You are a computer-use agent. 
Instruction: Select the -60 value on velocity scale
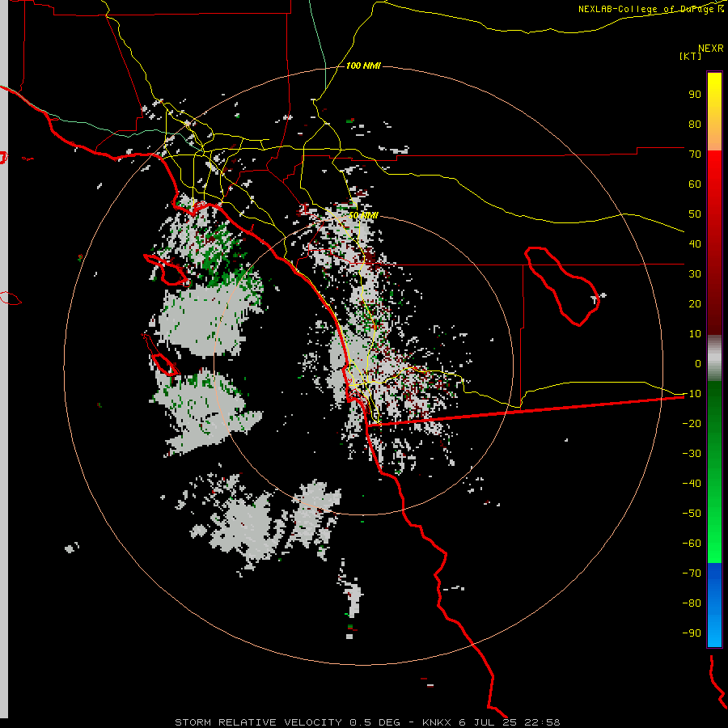(x=692, y=544)
